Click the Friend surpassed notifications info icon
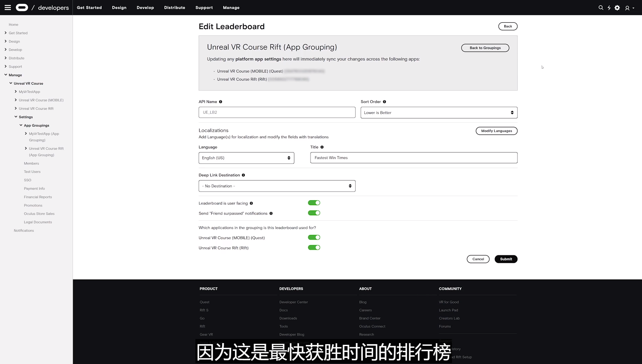Image resolution: width=642 pixels, height=364 pixels. [x=271, y=213]
